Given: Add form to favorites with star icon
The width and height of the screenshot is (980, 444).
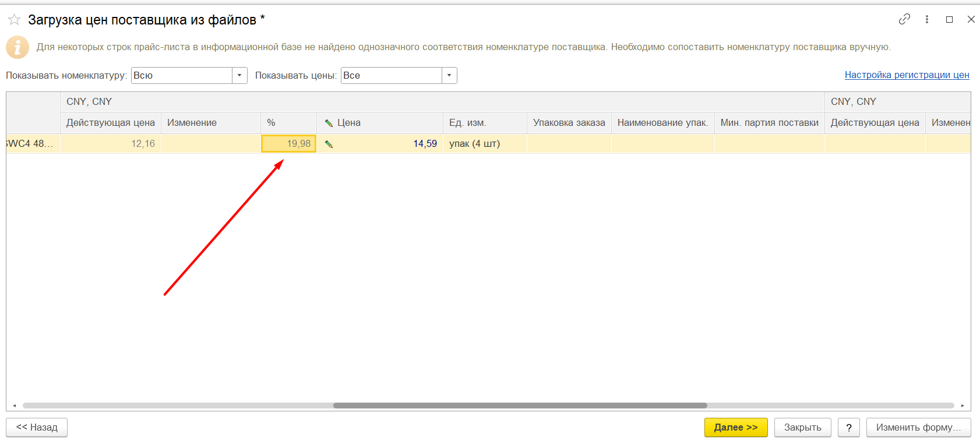Looking at the screenshot, I should click(x=14, y=20).
